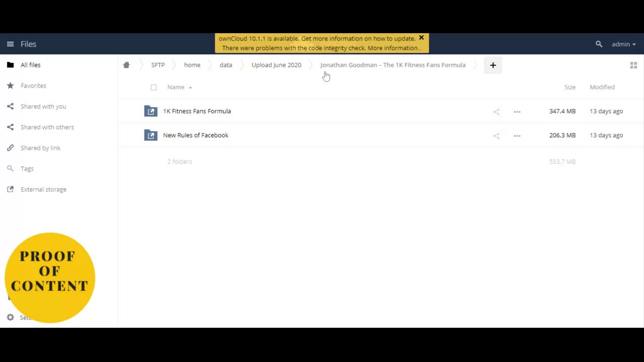The height and width of the screenshot is (362, 644).
Task: Sort files by Size column
Action: [x=570, y=87]
